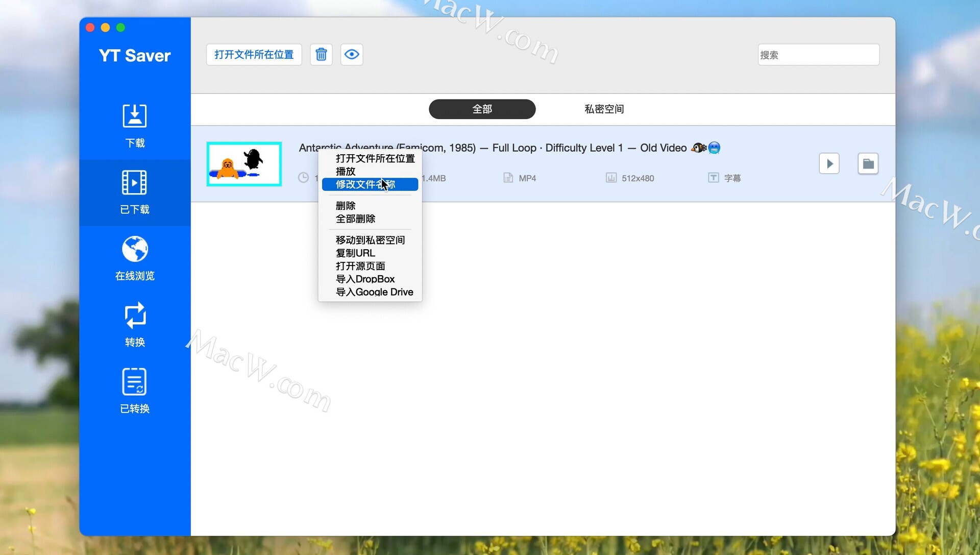Maximize window with the green button
980x555 pixels.
(121, 28)
